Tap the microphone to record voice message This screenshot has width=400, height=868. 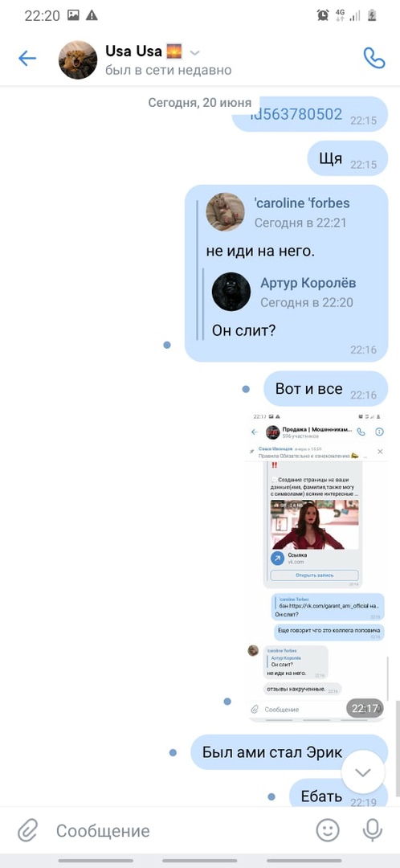(373, 829)
